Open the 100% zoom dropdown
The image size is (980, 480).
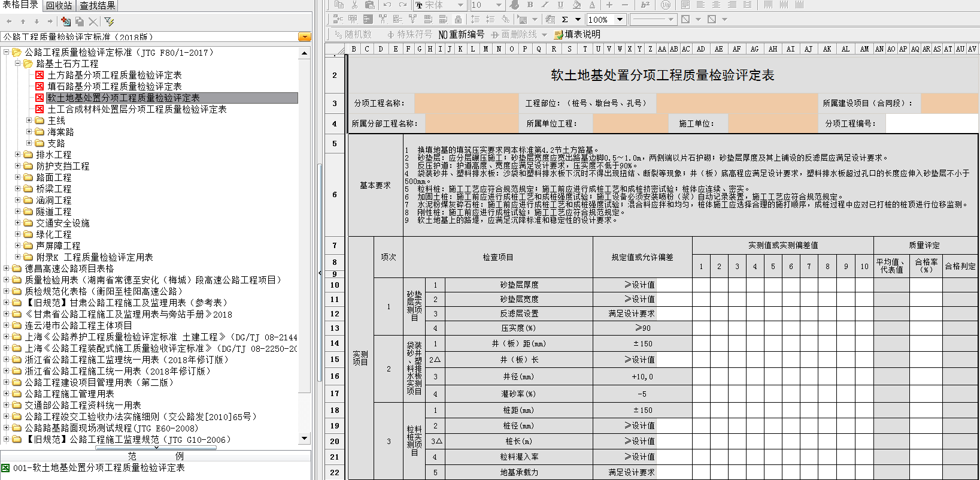(620, 19)
